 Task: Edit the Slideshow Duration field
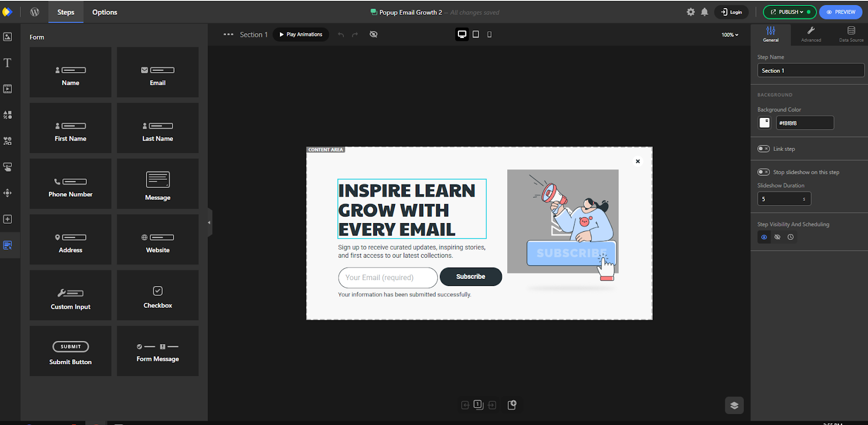[784, 199]
